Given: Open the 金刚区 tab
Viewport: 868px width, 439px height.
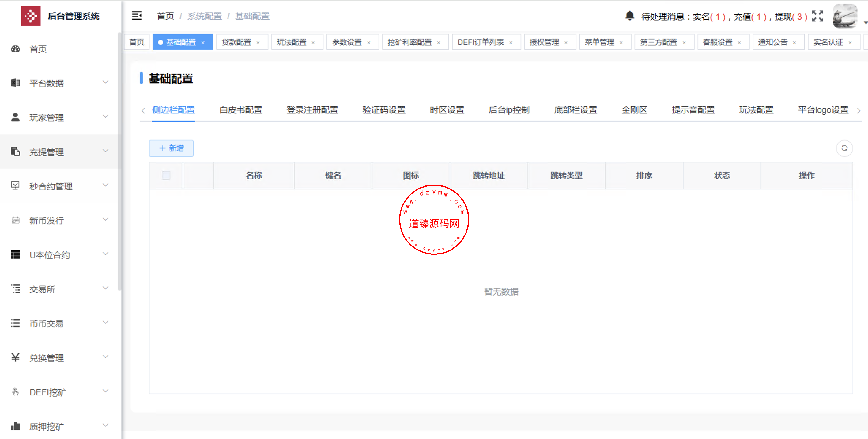Looking at the screenshot, I should click(634, 110).
